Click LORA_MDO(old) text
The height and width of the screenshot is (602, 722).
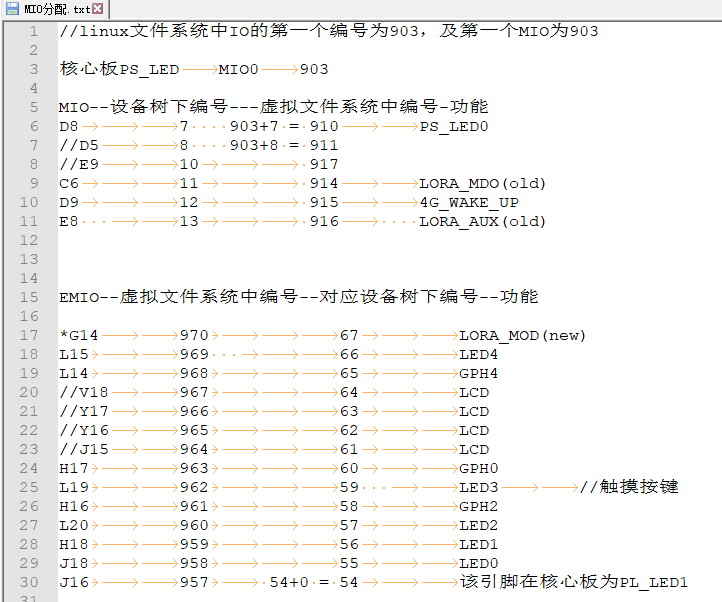483,184
